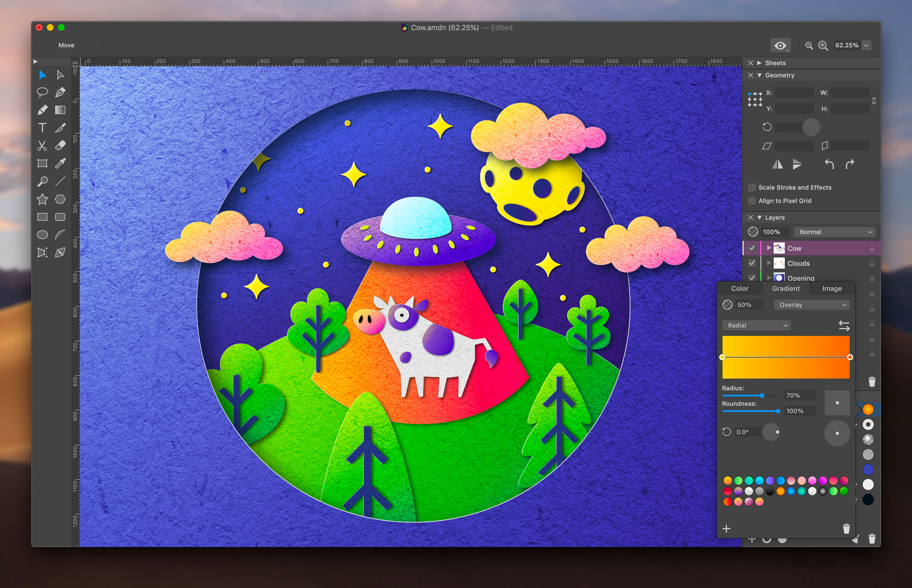Click the flip horizontal icon in Geometry
The width and height of the screenshot is (912, 588).
777,165
